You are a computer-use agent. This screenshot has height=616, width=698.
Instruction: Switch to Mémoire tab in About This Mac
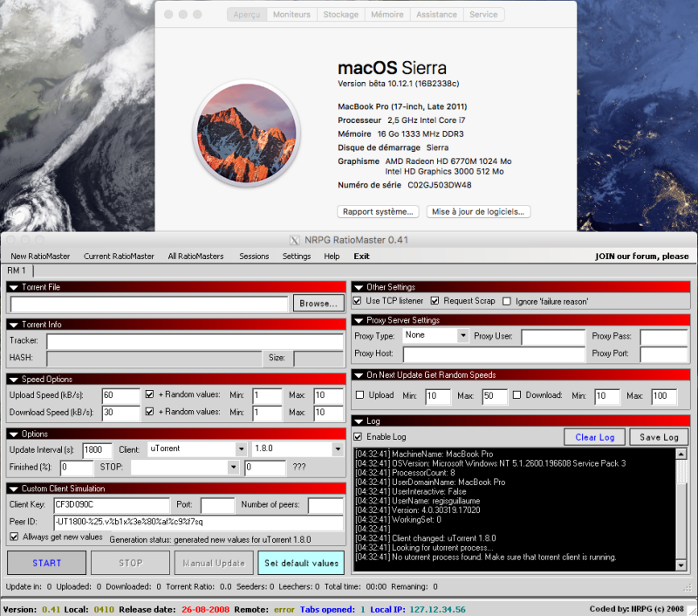point(387,15)
